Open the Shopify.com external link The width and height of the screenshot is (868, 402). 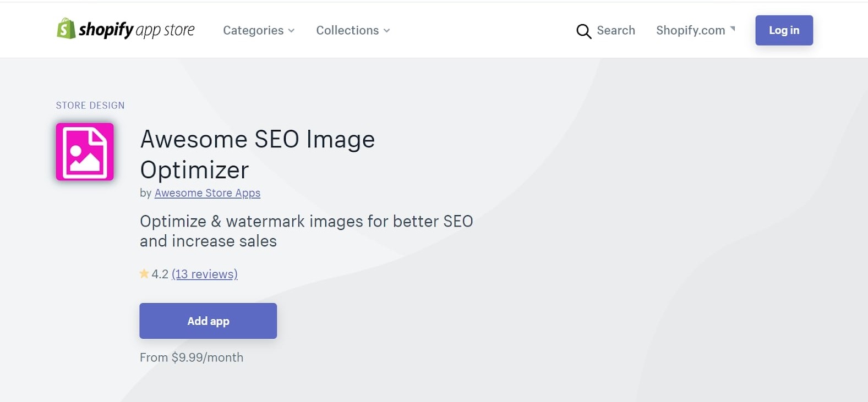696,30
